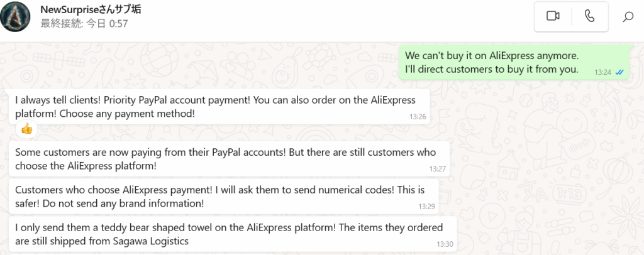Select the message about customers paying via PayPal
The height and width of the screenshot is (255, 644).
click(229, 159)
